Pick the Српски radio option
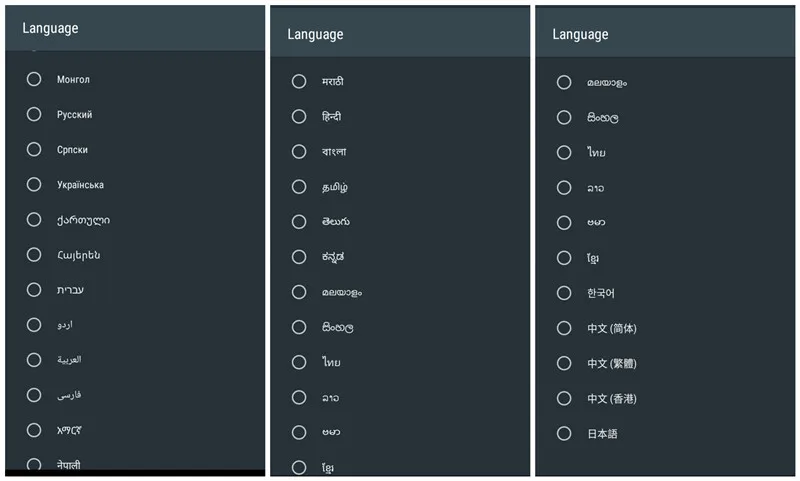800x481 pixels. (34, 149)
